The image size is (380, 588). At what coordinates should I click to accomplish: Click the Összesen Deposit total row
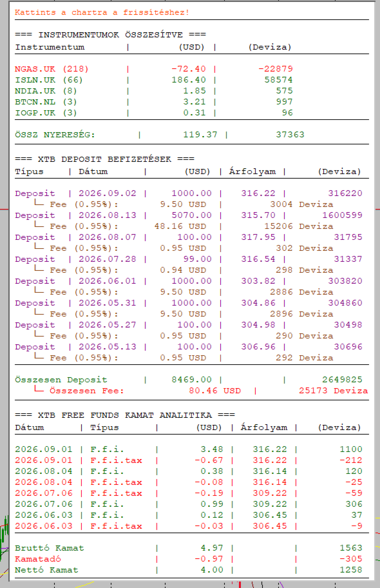point(189,380)
